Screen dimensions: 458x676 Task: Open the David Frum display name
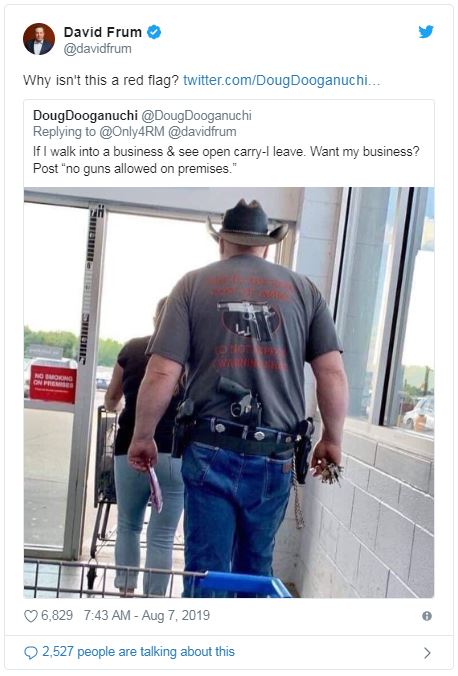pyautogui.click(x=103, y=32)
